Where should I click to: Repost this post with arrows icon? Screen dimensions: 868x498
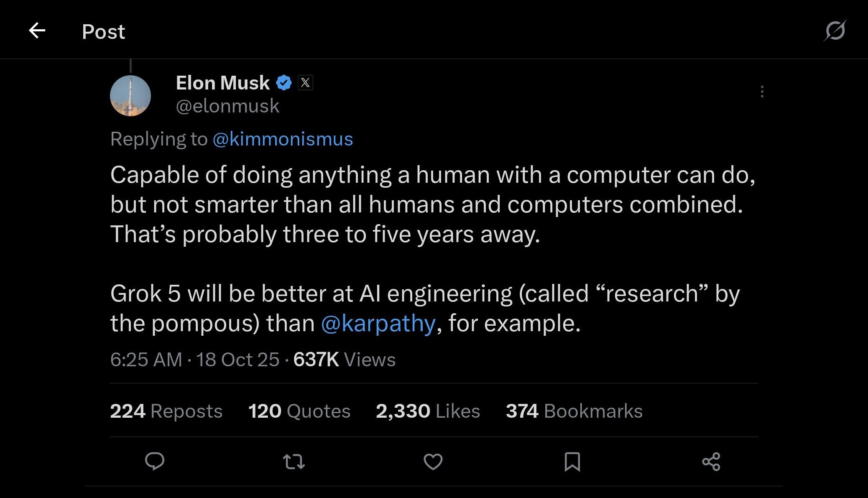point(294,462)
